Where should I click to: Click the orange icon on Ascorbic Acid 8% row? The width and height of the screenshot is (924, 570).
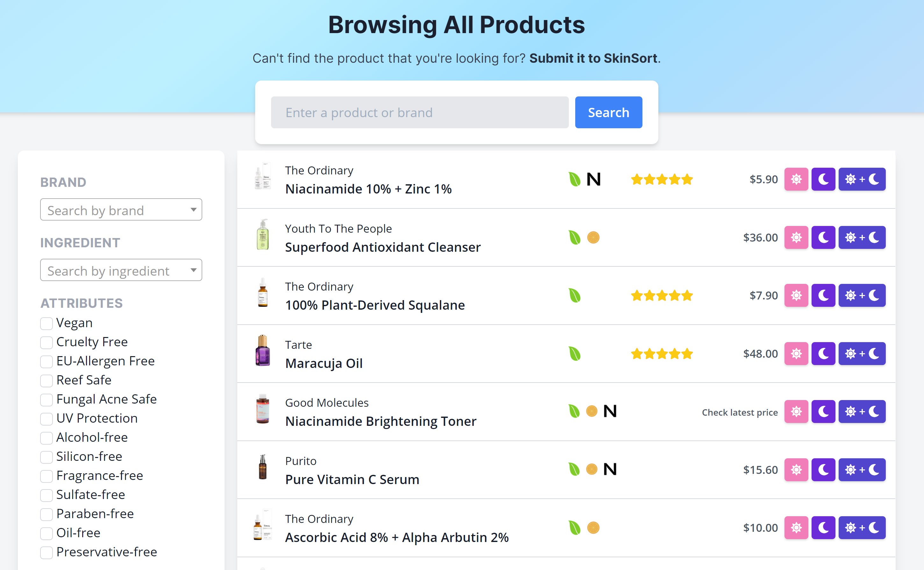[593, 528]
